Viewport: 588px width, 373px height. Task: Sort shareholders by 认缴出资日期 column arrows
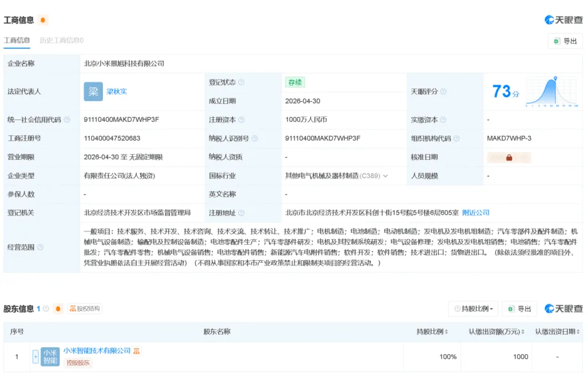(x=578, y=332)
